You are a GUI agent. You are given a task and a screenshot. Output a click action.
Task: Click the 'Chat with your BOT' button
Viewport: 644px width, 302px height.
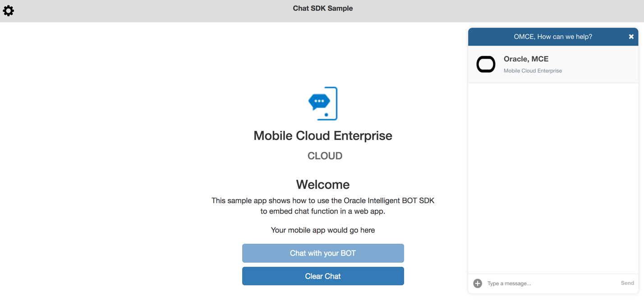point(323,253)
